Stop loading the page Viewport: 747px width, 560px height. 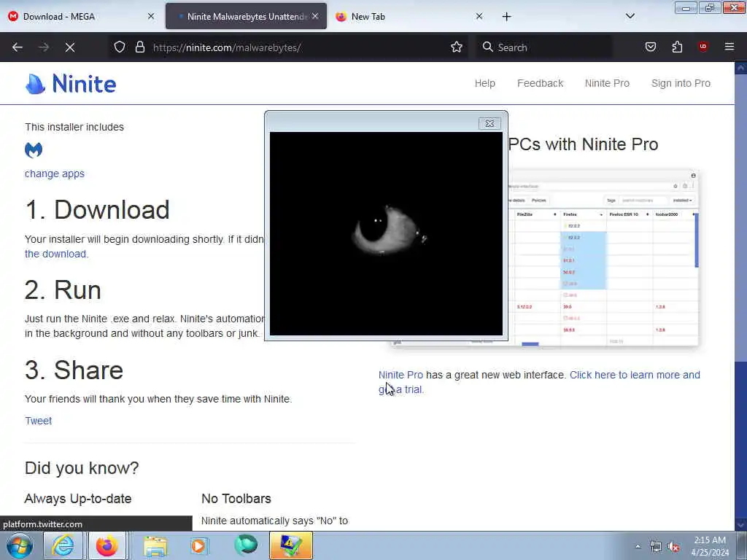70,47
